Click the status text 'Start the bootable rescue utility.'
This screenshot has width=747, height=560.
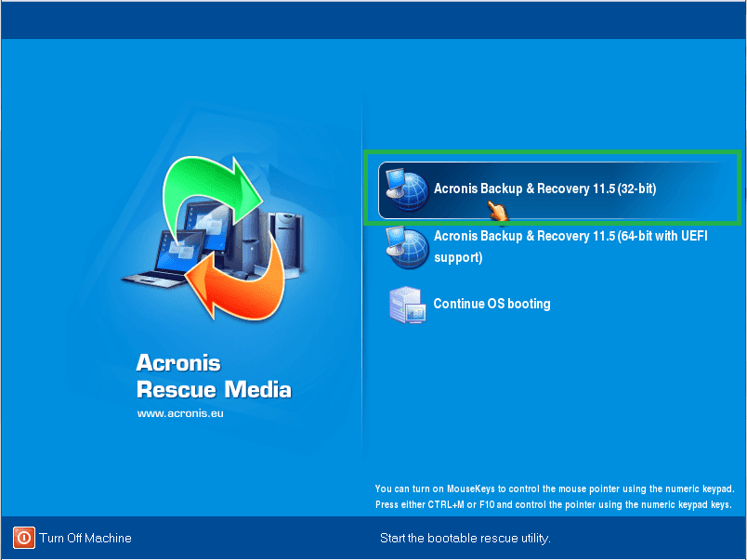pyautogui.click(x=465, y=538)
